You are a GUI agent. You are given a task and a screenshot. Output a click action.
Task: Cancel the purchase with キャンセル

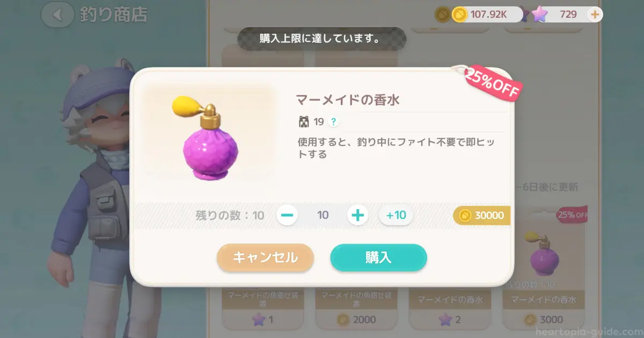[x=265, y=258]
